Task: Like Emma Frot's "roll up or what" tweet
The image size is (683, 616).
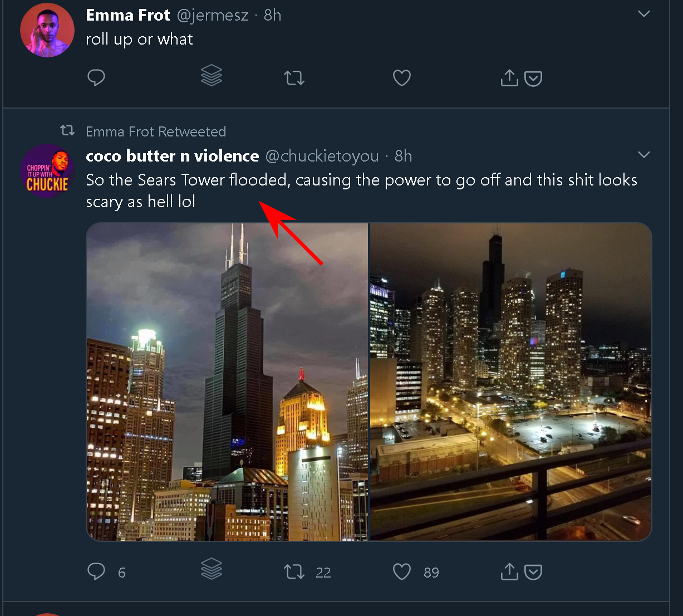Action: [x=401, y=77]
